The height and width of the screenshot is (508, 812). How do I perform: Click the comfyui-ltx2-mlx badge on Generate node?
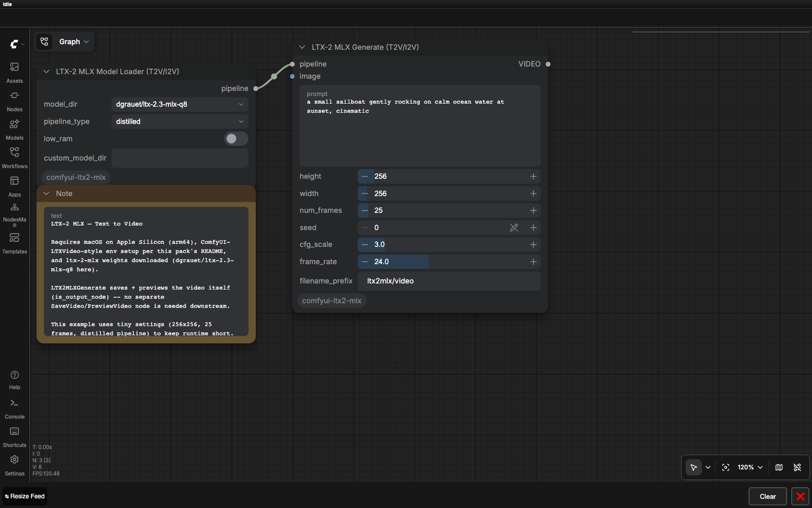coord(332,301)
